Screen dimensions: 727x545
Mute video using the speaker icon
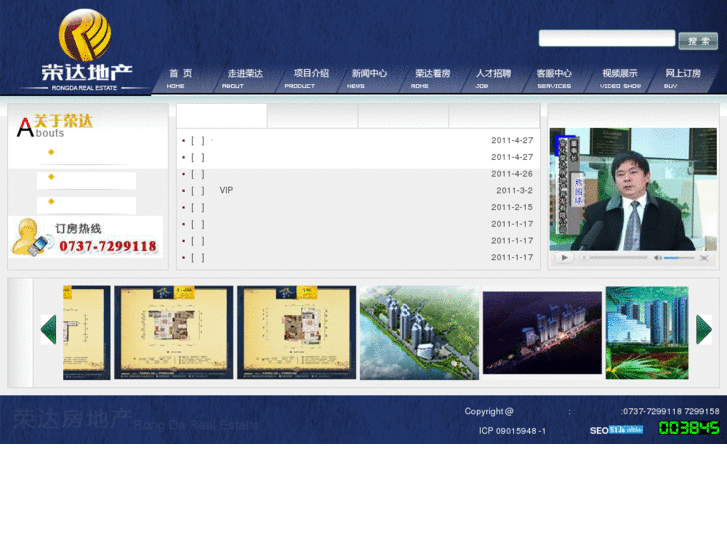pyautogui.click(x=657, y=257)
